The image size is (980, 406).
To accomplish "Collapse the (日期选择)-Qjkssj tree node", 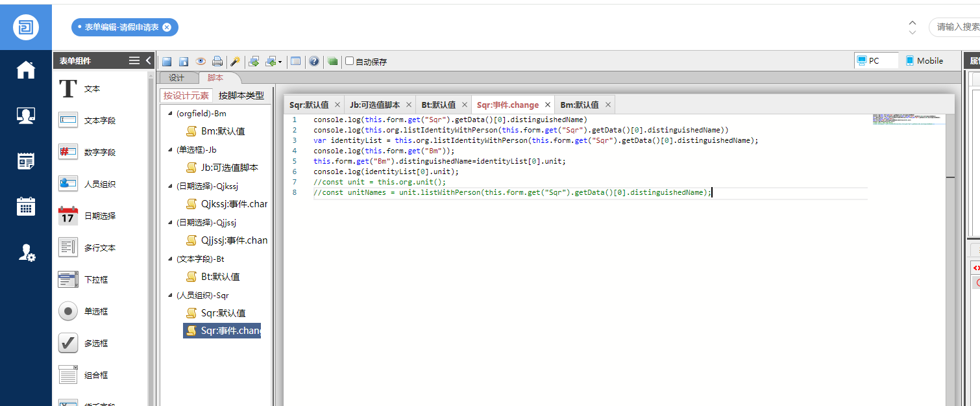I will click(170, 186).
